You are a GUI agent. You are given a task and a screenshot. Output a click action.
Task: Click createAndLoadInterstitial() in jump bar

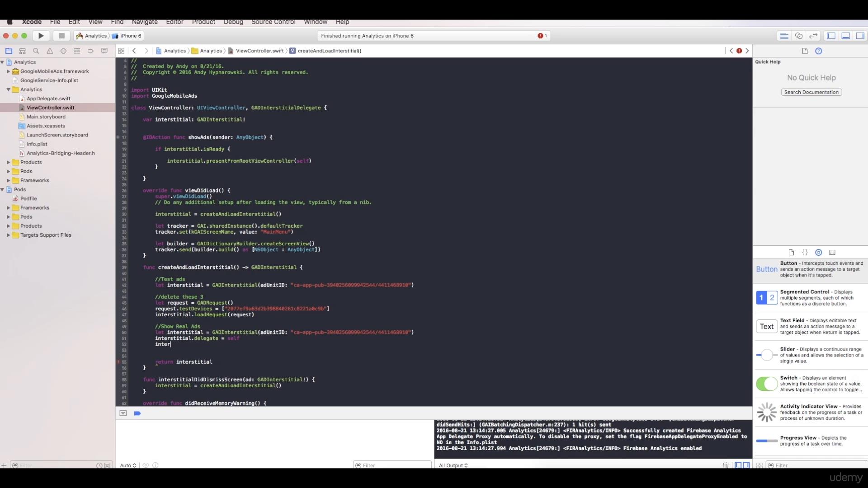pos(329,51)
